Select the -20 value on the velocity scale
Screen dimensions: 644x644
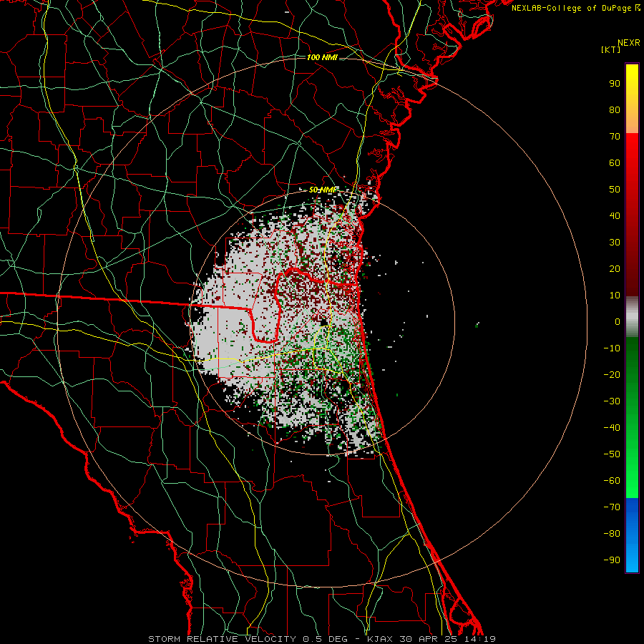[612, 375]
